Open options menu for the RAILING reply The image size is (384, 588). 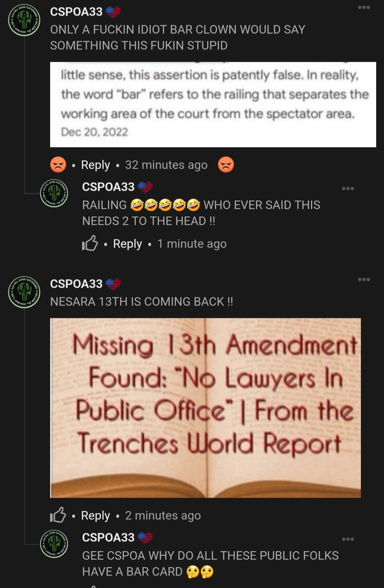[348, 189]
